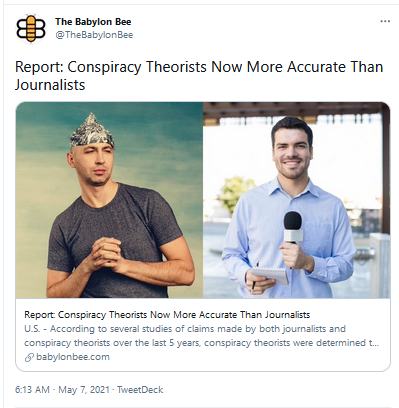Open the reporter with microphone image

297,200
